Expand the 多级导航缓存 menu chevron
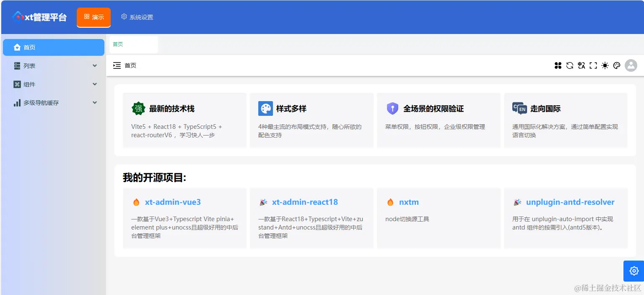 tap(95, 103)
